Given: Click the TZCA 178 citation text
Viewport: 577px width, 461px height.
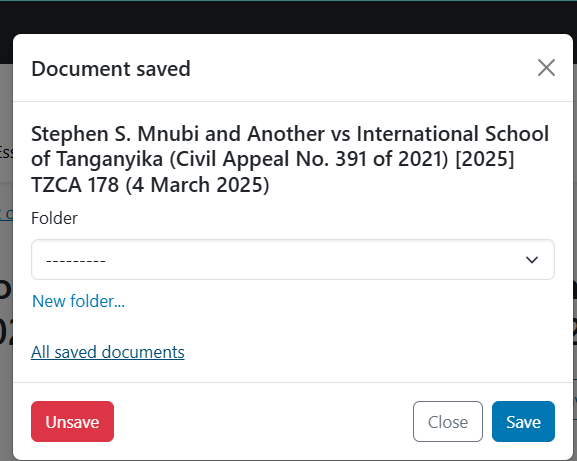Looking at the screenshot, I should coord(75,185).
